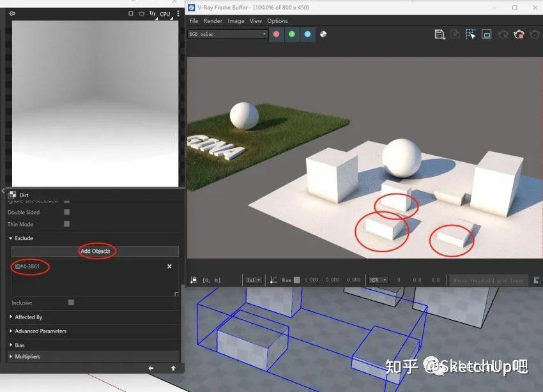Click the pixel info lock icon

point(194,280)
